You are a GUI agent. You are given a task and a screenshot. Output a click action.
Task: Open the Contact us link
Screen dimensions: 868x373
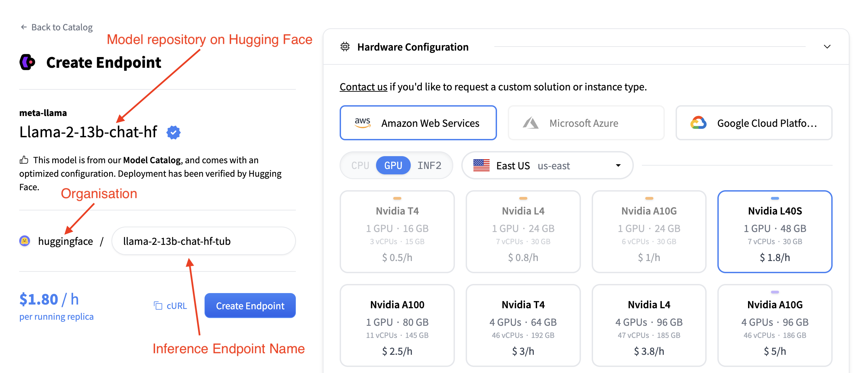click(x=363, y=87)
